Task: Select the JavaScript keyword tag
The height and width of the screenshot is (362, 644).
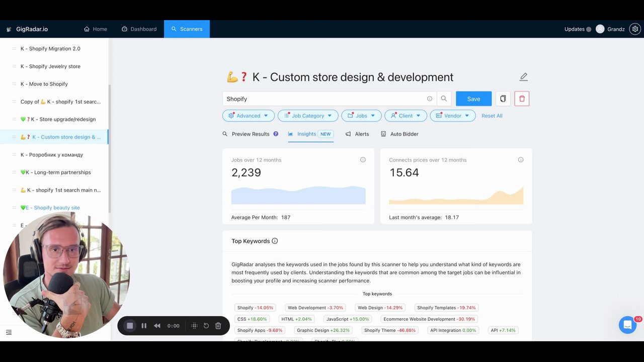Action: pos(348,319)
